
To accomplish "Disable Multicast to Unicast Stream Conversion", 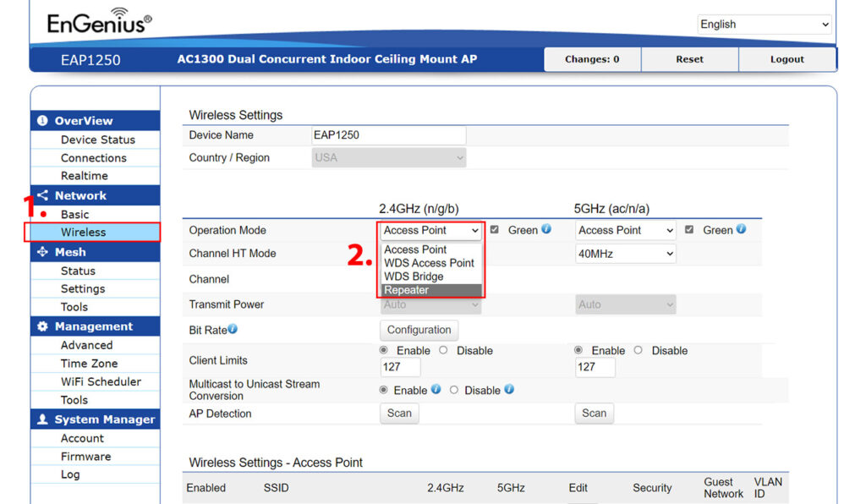I will coord(454,390).
